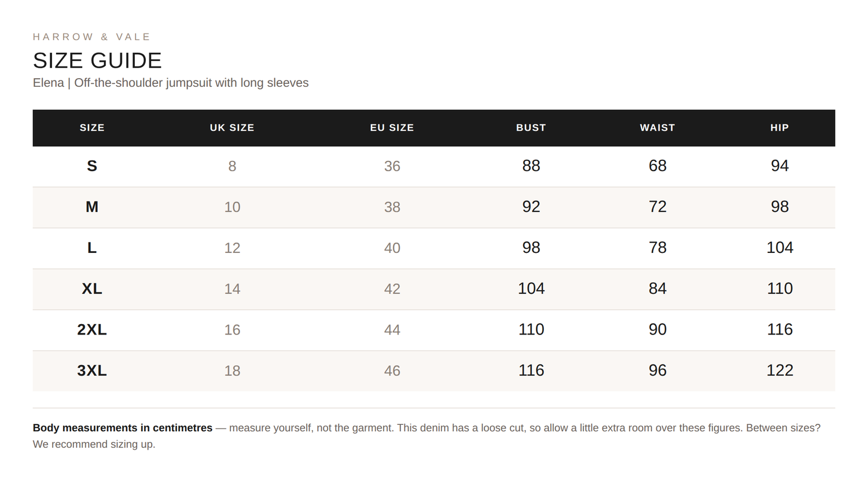Select the hip value 122 for 3XL
The image size is (868, 478).
pos(779,370)
